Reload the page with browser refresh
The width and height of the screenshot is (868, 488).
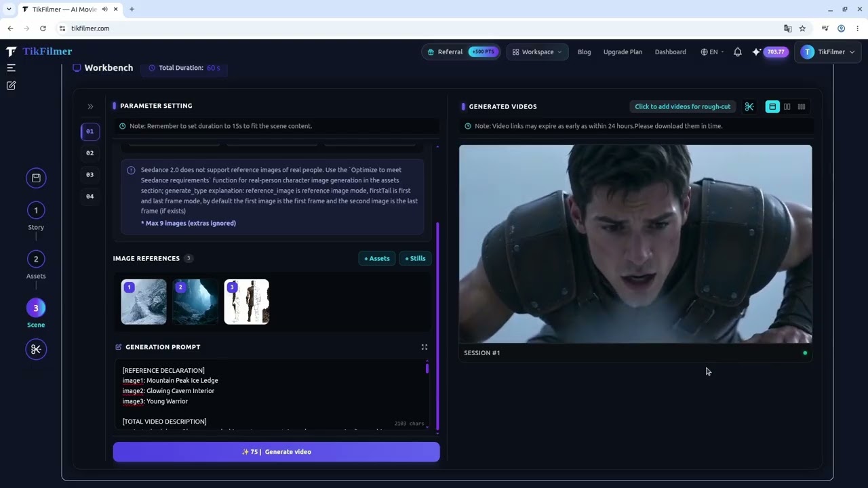pyautogui.click(x=43, y=28)
